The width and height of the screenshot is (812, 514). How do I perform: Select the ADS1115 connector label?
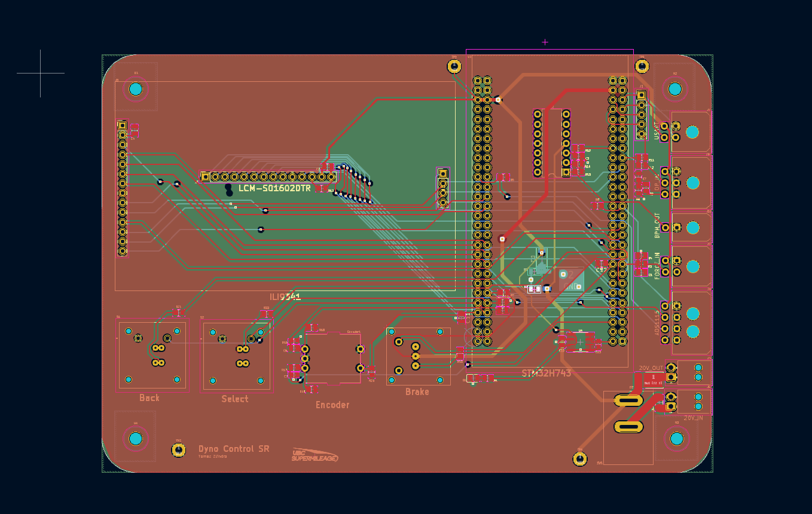coord(657,322)
